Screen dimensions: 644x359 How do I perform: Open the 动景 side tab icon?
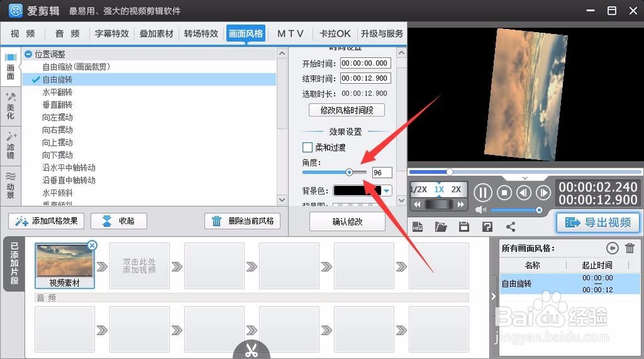pyautogui.click(x=10, y=185)
